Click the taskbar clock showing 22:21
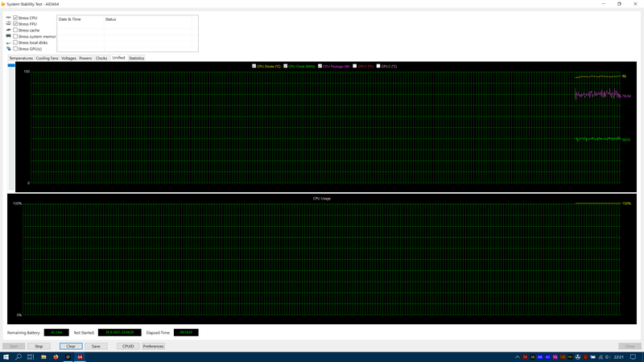Viewport: 644px width, 362px height. click(x=619, y=357)
